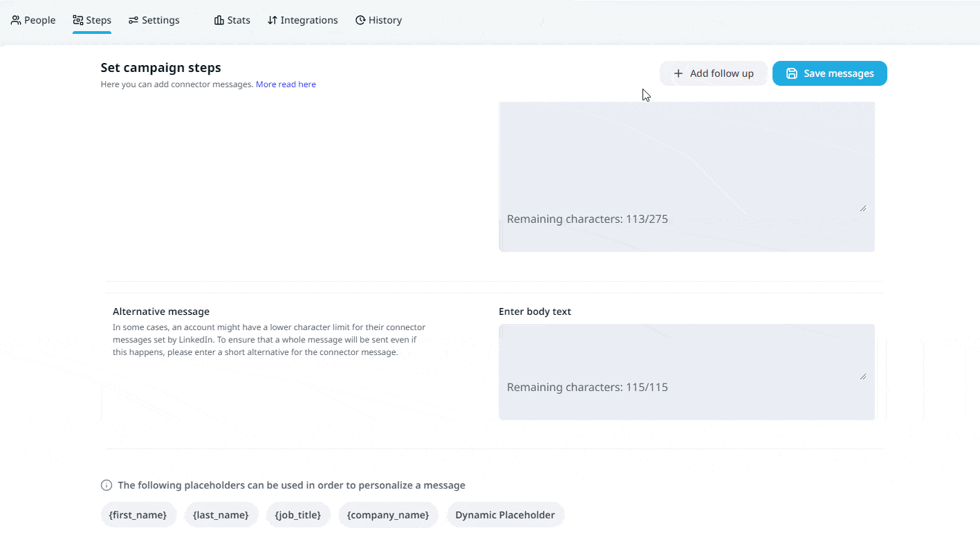Grab resize handle of connector message box
Viewport: 980px width, 535px height.
tap(863, 208)
